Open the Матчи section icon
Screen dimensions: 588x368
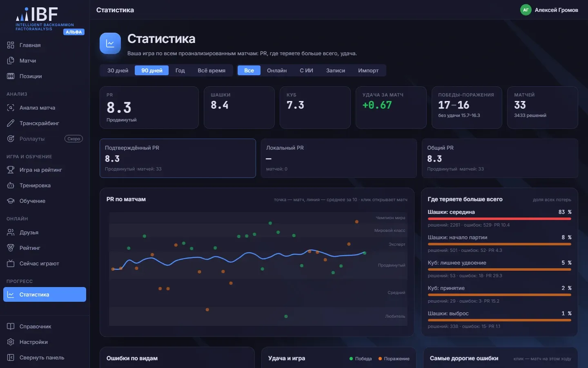click(11, 61)
